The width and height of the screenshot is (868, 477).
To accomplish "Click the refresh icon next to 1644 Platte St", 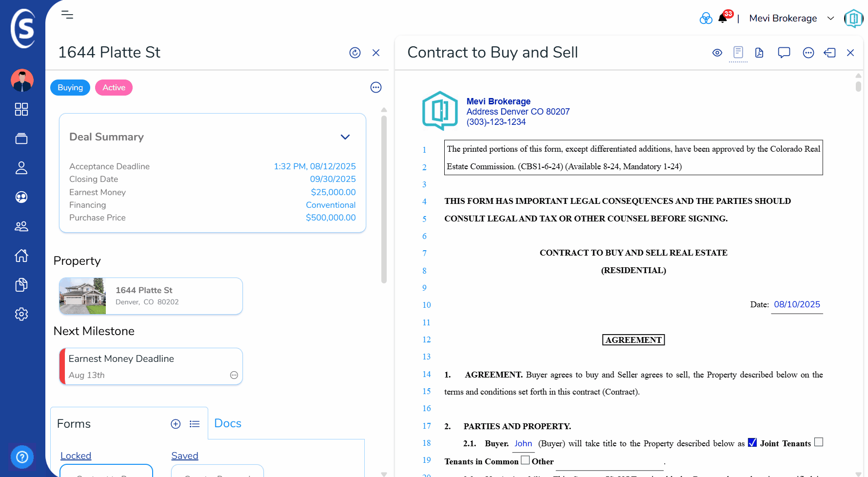I will pos(355,53).
